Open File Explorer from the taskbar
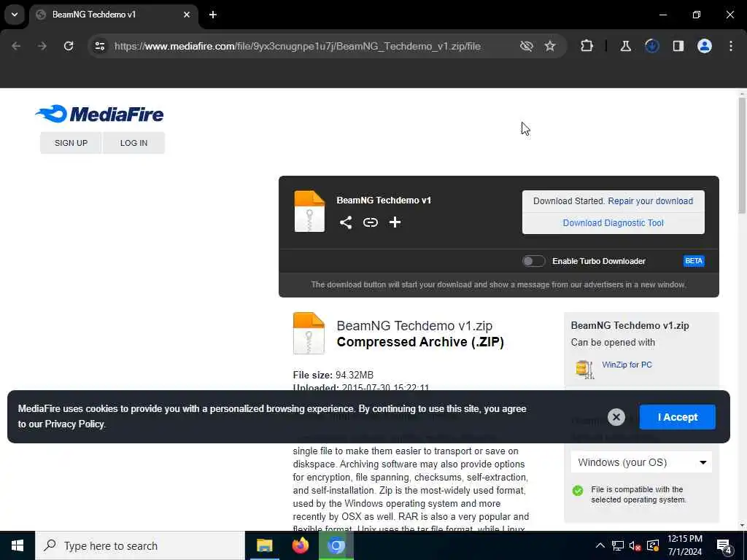The image size is (747, 560). coord(264,545)
